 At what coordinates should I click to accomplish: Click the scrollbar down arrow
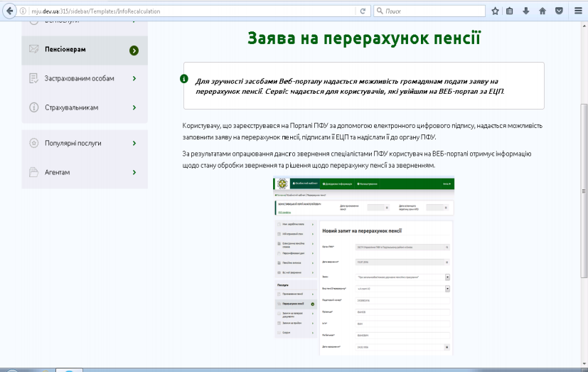584,363
